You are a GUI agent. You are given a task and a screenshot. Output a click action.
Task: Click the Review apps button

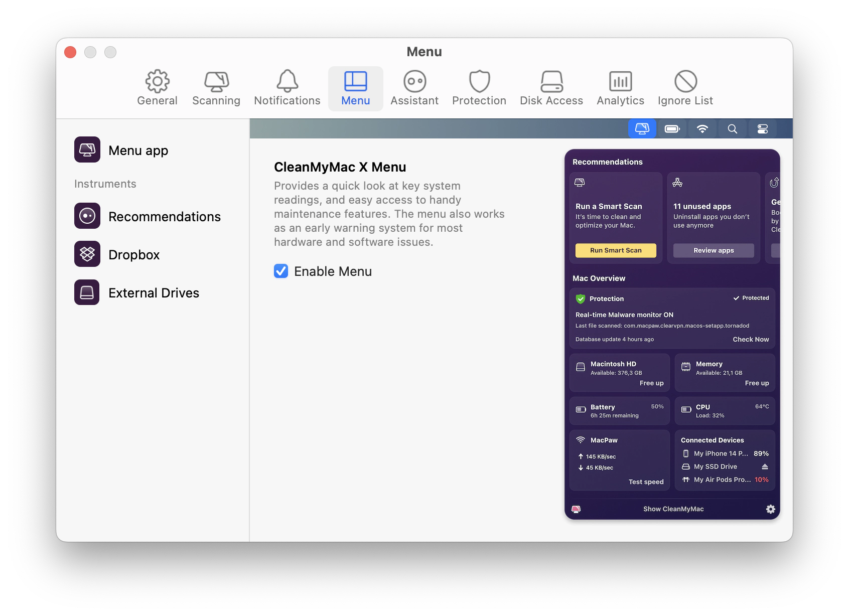714,250
